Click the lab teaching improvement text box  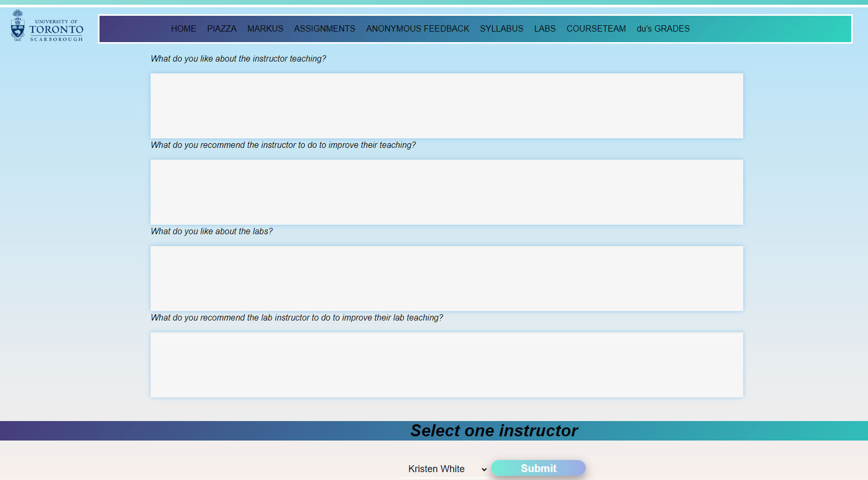(447, 365)
